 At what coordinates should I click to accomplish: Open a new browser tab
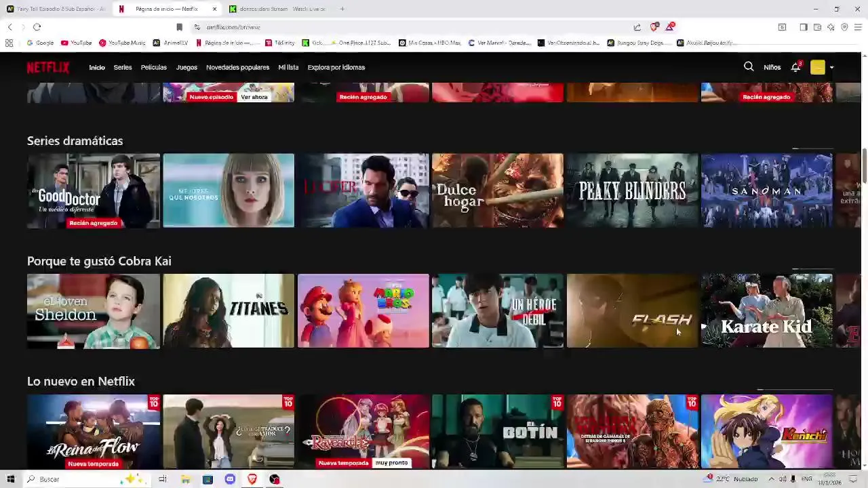[342, 9]
